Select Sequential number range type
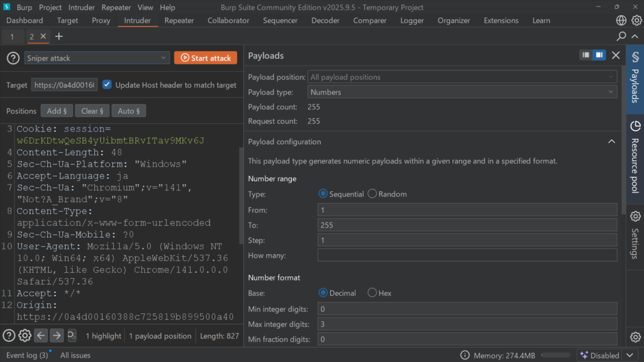This screenshot has width=644, height=362. pos(323,194)
